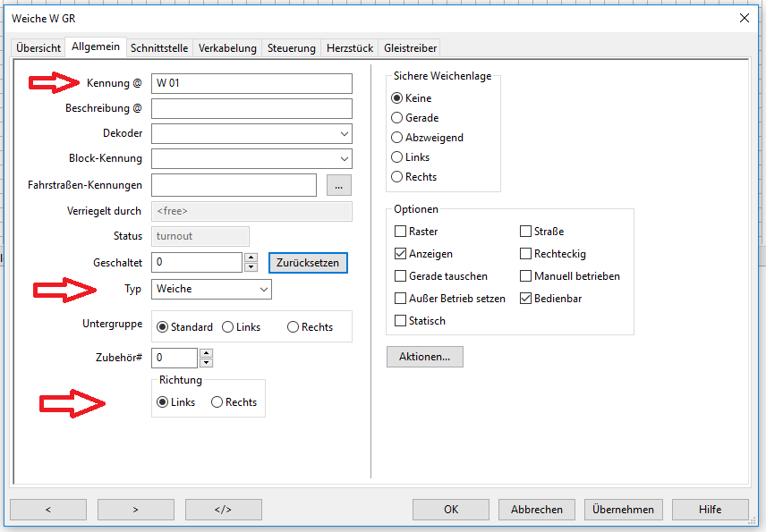Image resolution: width=766 pixels, height=532 pixels.
Task: Select Gerade as safe turnout position
Action: [397, 118]
